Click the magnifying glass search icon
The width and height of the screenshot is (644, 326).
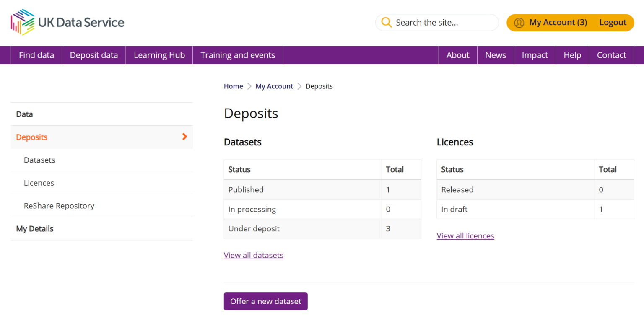click(x=386, y=22)
